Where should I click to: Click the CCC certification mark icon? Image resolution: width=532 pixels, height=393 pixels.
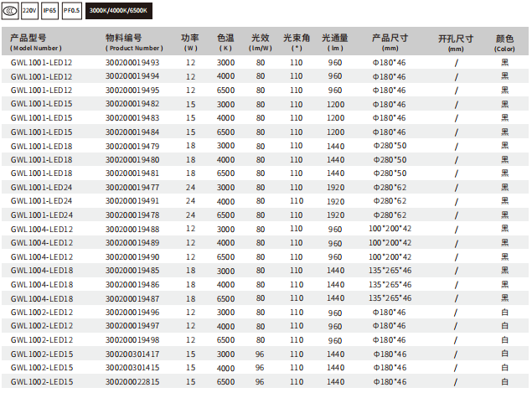pyautogui.click(x=10, y=11)
